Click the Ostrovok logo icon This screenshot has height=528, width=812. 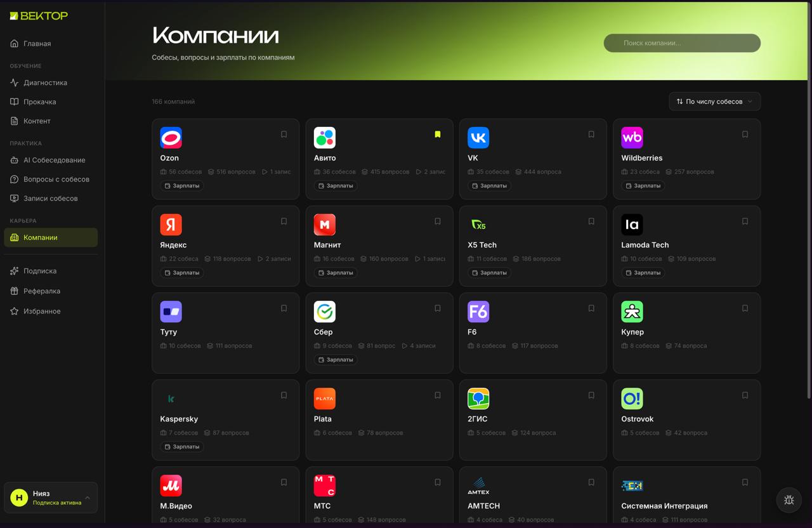pos(632,399)
